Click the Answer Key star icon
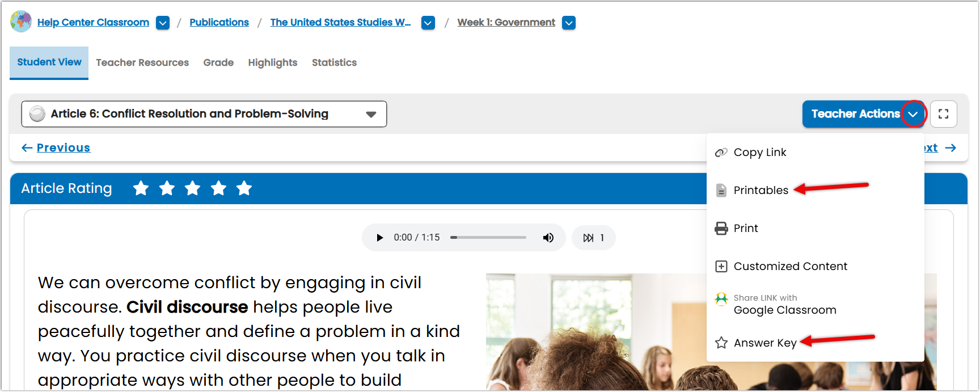Image resolution: width=980 pixels, height=392 pixels. pos(721,343)
